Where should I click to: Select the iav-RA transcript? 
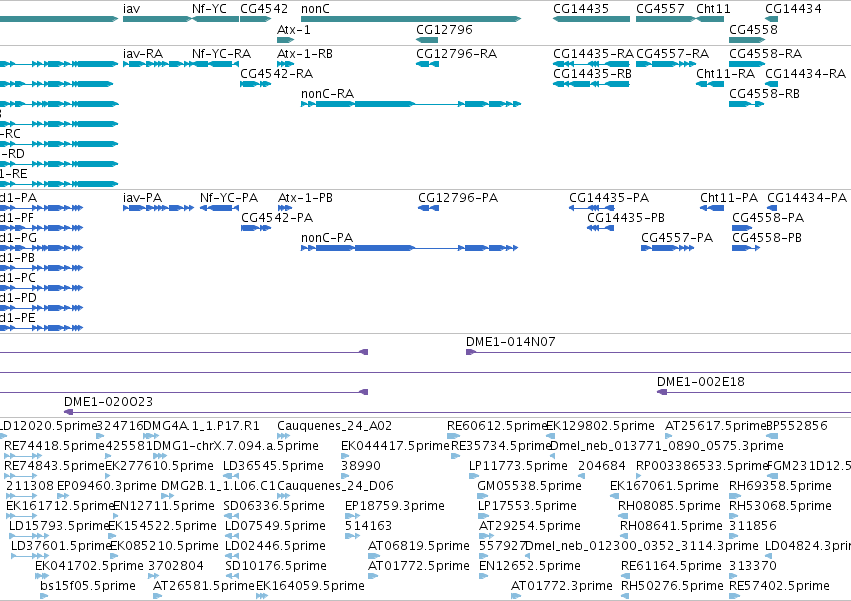pos(157,64)
